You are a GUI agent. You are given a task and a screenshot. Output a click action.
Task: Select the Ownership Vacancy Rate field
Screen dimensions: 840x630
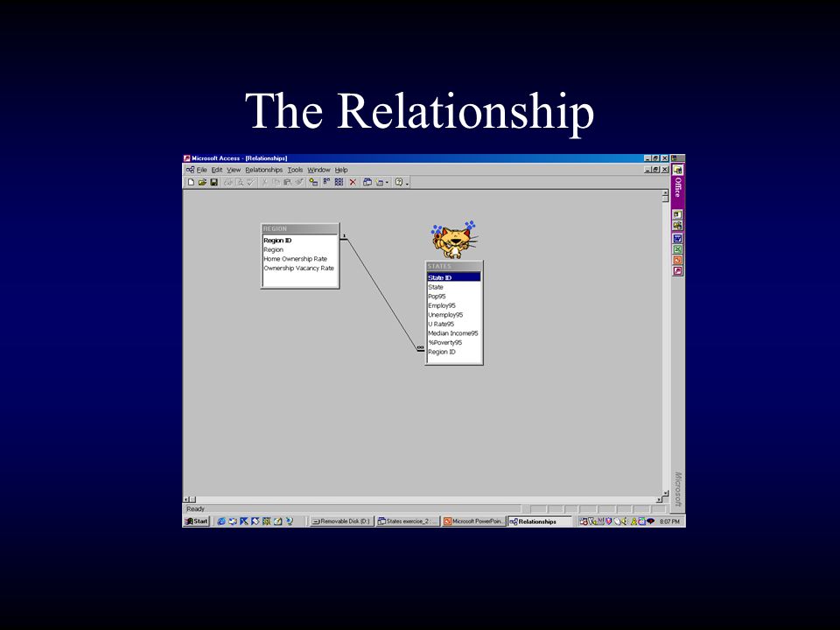(300, 268)
